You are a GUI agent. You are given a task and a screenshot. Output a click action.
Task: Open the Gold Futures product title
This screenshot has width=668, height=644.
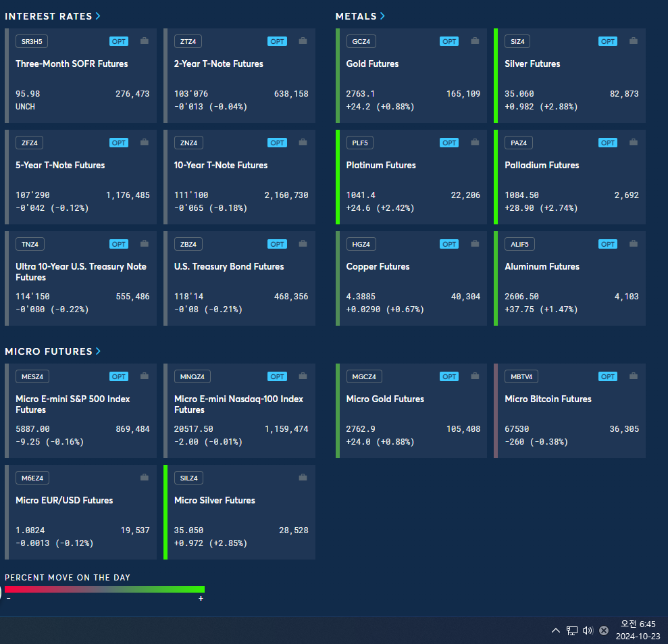[372, 64]
